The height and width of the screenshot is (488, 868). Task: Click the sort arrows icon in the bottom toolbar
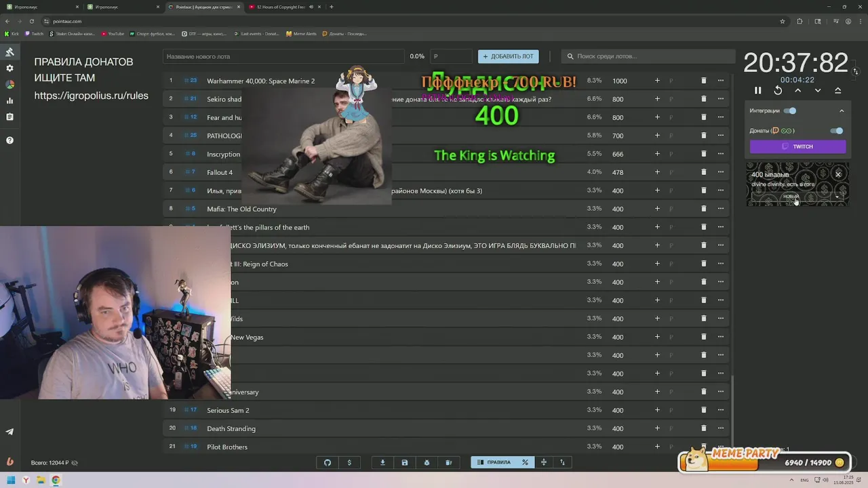(x=562, y=462)
